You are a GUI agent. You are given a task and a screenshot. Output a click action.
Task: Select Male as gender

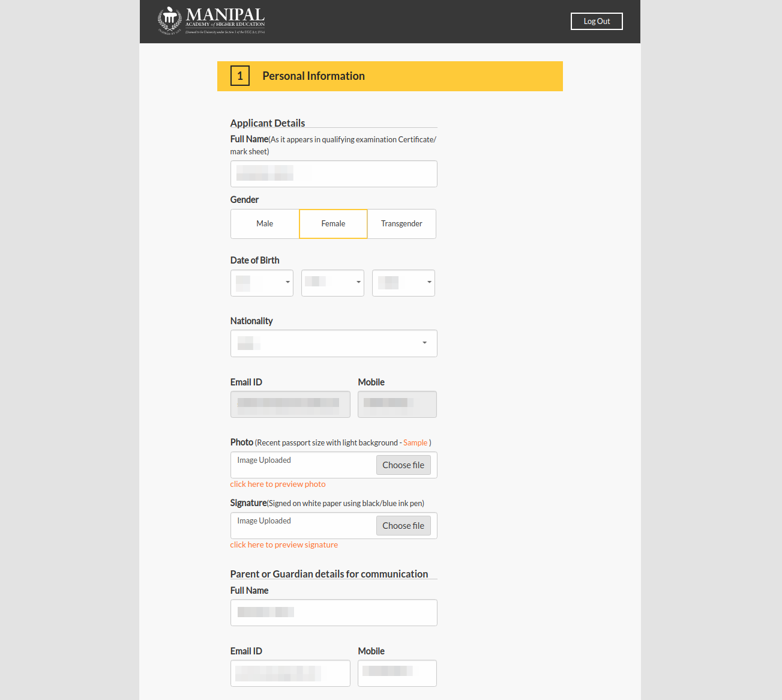coord(265,223)
